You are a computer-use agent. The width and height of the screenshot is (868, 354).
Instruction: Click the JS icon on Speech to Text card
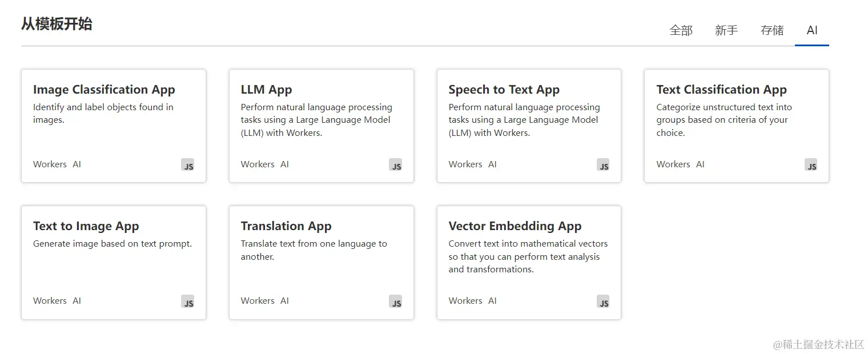point(604,165)
